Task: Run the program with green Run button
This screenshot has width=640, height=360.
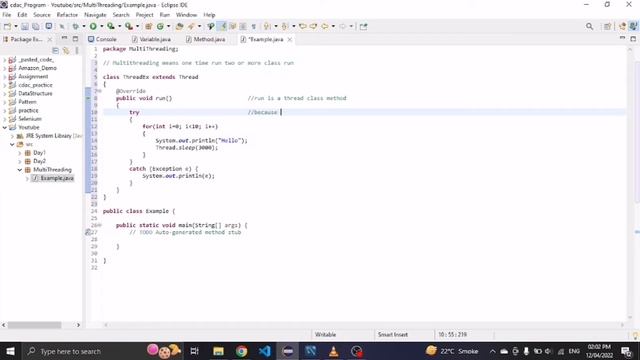Action: point(93,27)
